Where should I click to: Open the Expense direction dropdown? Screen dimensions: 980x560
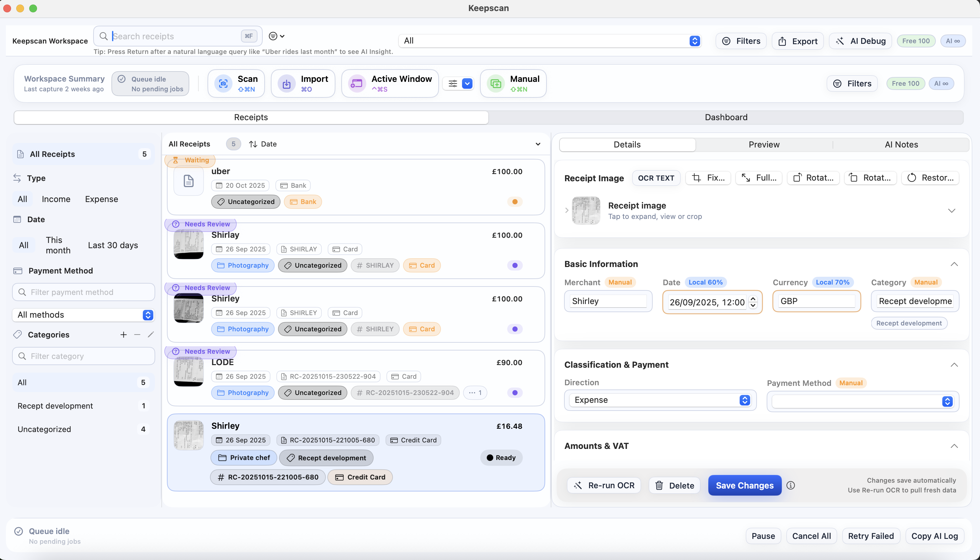point(660,400)
